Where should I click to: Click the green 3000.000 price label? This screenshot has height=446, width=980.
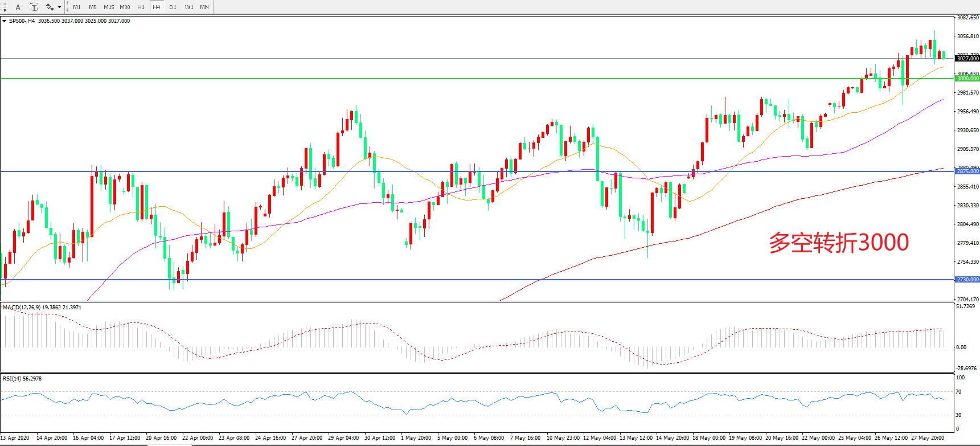click(x=967, y=79)
